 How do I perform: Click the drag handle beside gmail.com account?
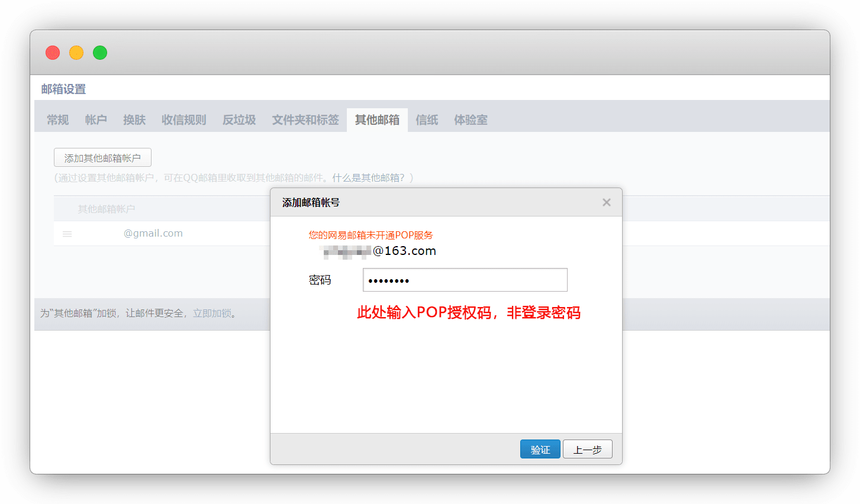pyautogui.click(x=67, y=234)
